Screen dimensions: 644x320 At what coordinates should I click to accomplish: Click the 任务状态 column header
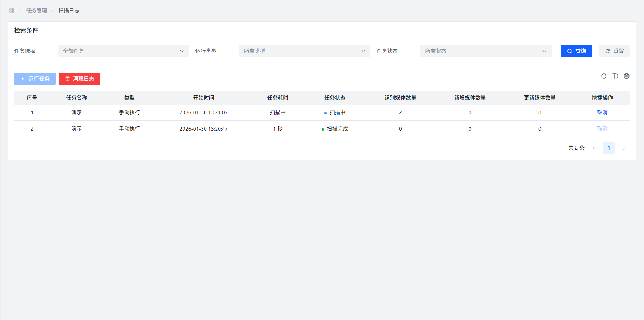point(335,98)
